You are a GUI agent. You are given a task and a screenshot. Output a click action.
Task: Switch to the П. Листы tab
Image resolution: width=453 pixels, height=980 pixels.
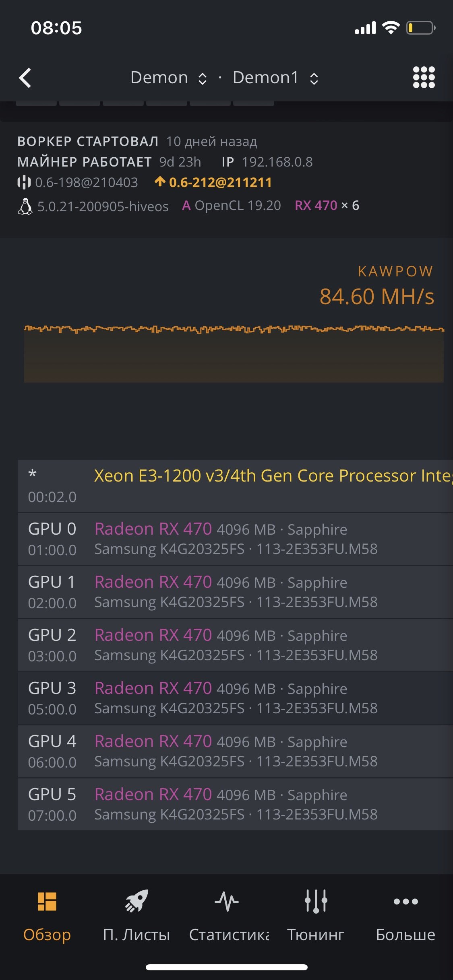coord(137,935)
